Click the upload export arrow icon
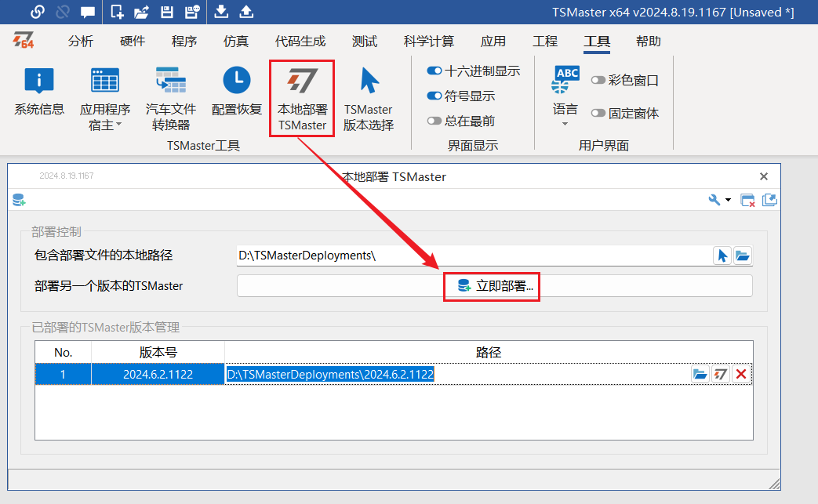Viewport: 818px width, 504px height. click(246, 12)
